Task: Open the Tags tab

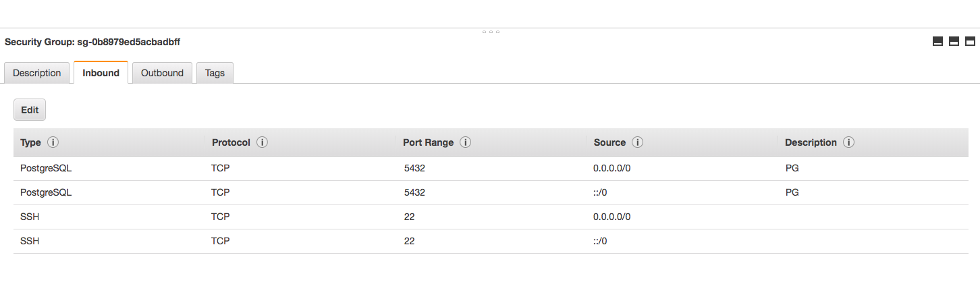Action: tap(215, 73)
